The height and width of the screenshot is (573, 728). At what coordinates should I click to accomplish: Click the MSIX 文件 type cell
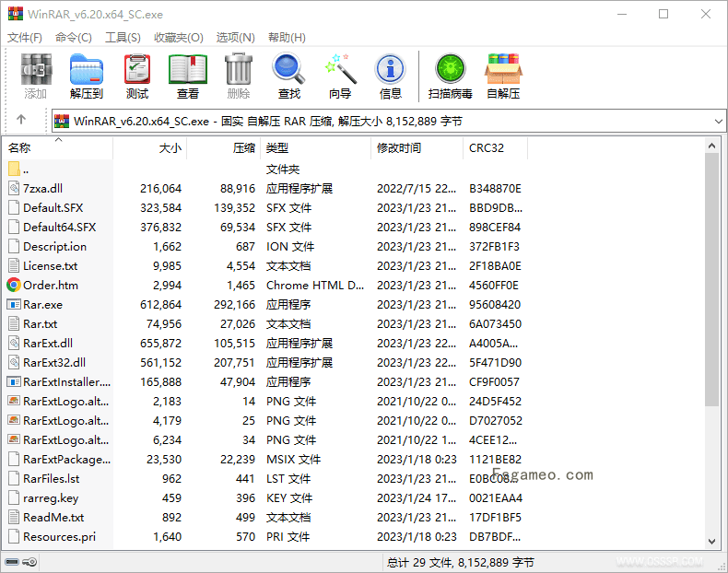293,459
